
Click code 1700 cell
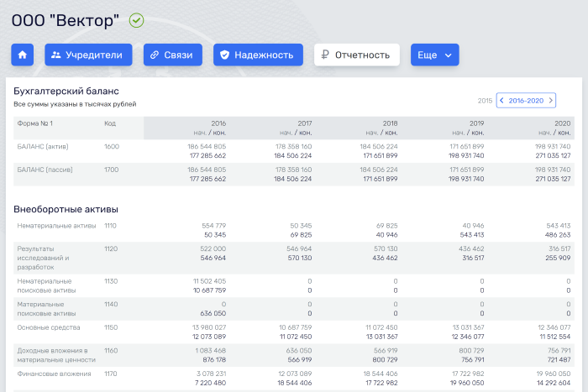click(x=112, y=170)
